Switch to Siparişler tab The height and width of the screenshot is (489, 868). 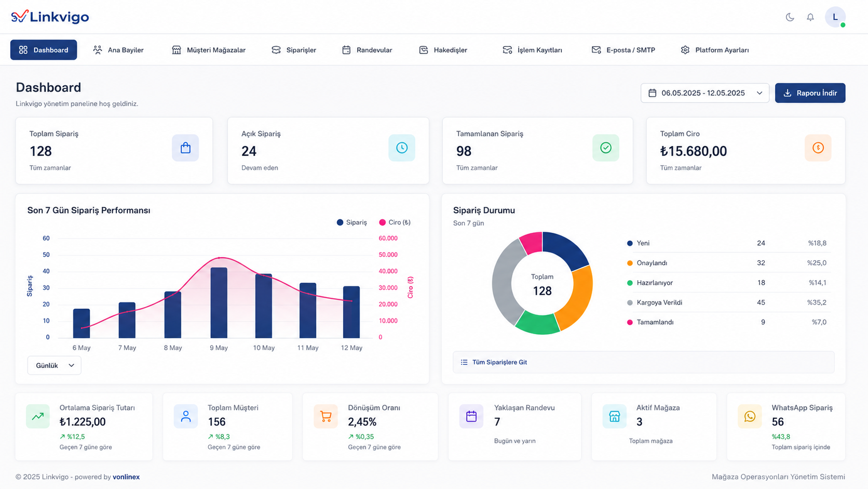coord(294,50)
